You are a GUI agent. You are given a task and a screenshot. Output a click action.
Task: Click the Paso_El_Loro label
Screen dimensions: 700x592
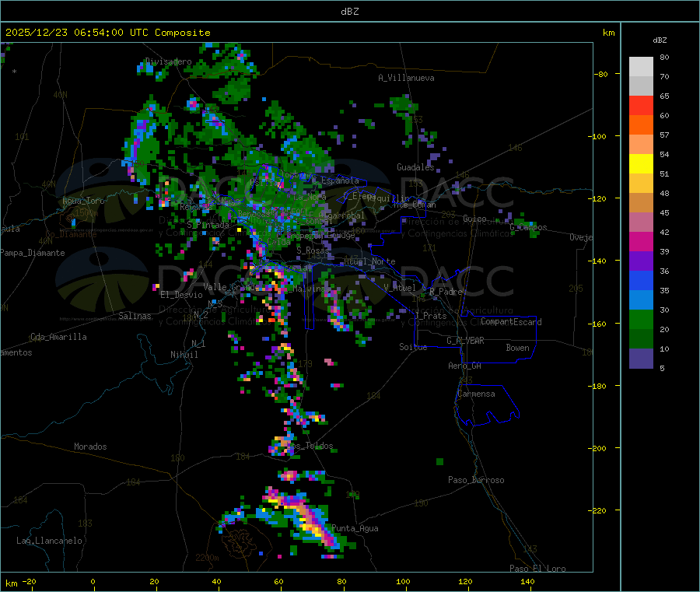point(537,569)
